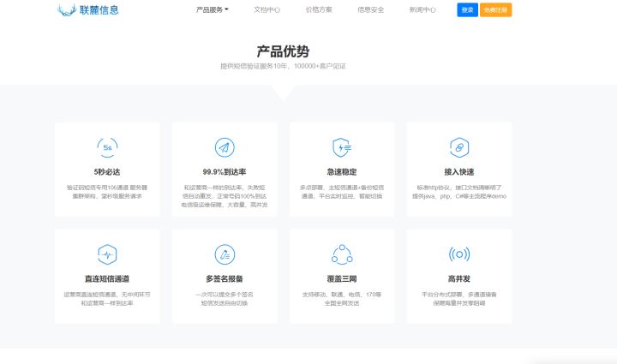Click the 急速稳定 shield lightning icon
The width and height of the screenshot is (617, 364).
[342, 148]
